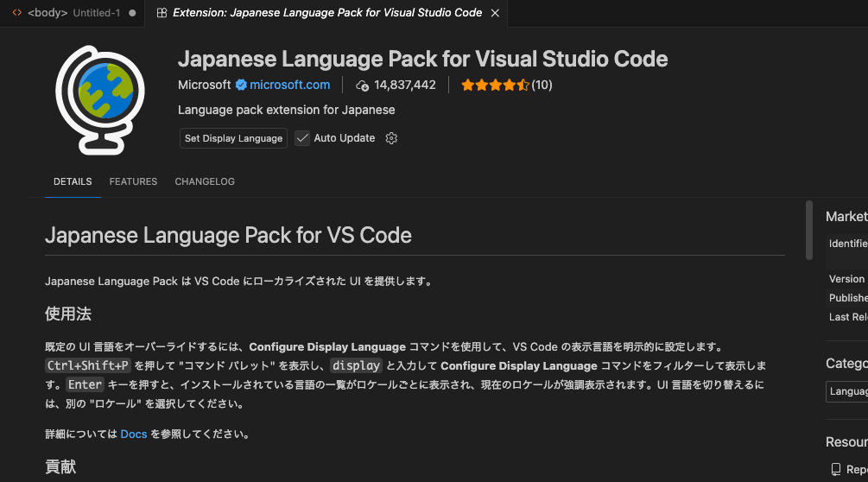
Task: Click the Repository resource icon in sidebar
Action: [x=836, y=469]
